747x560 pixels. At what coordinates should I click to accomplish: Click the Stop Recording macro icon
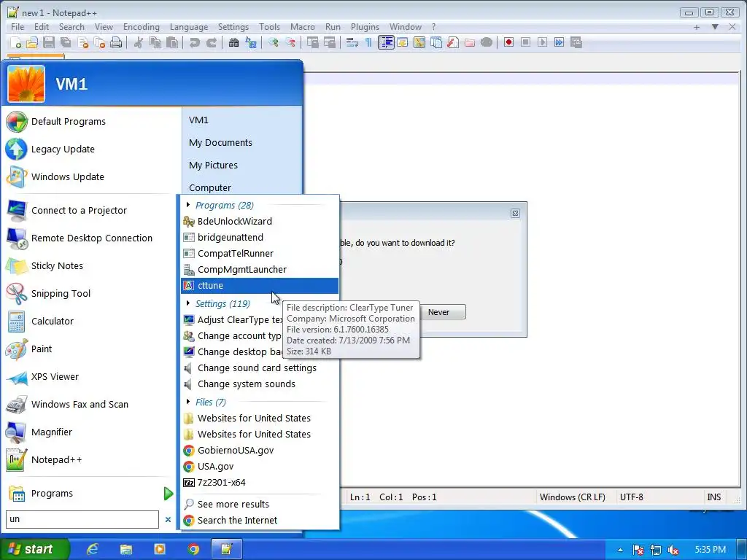(x=525, y=43)
